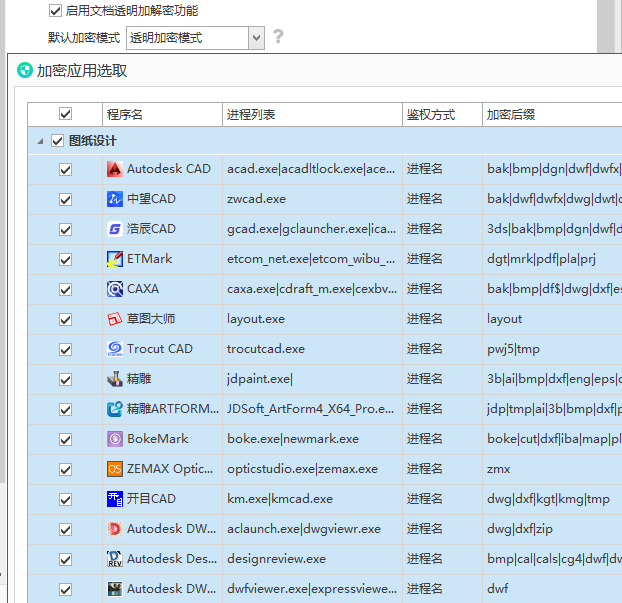Click the 精雕 jdpaint application icon
The image size is (622, 603).
point(115,379)
